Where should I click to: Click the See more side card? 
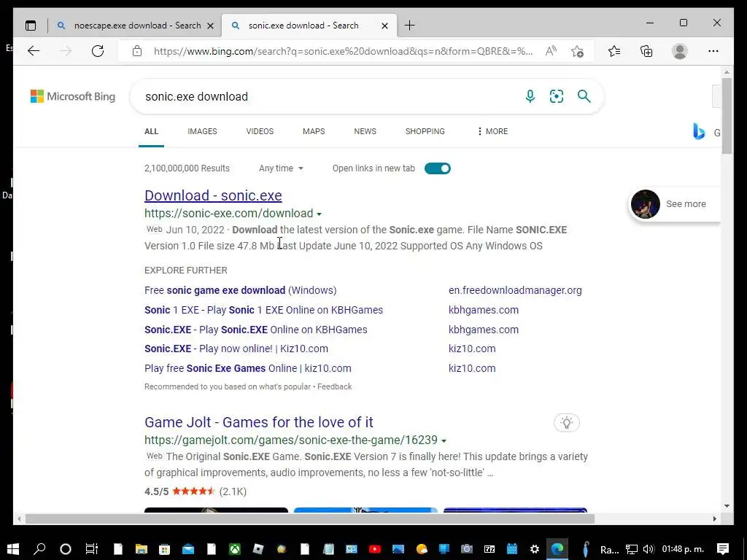click(x=675, y=204)
